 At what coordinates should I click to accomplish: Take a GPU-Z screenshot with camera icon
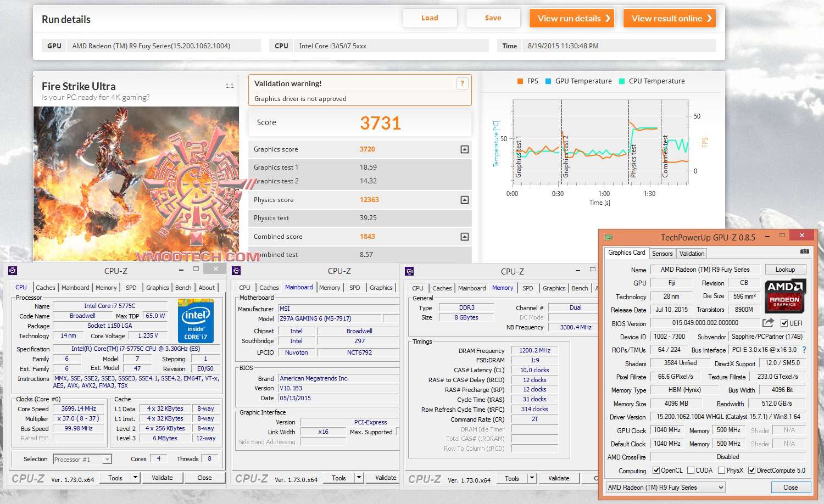[x=804, y=251]
